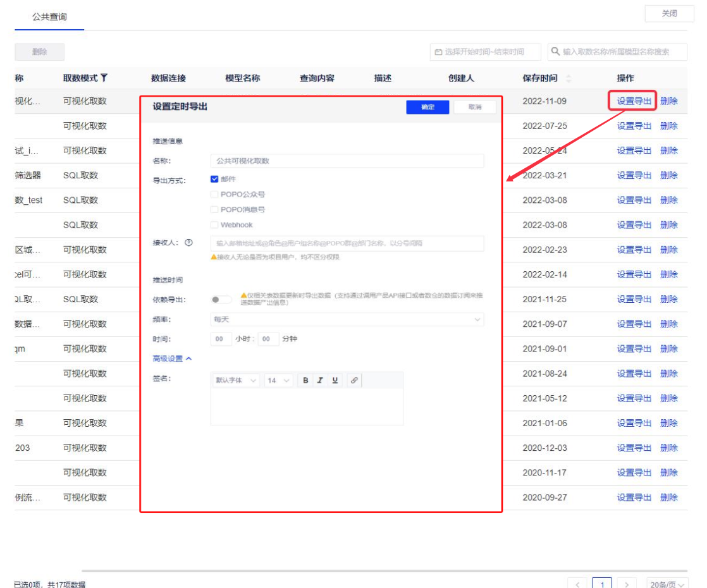Check the Webhook export method checkbox
Viewport: 707px width, 588px height.
tap(214, 225)
